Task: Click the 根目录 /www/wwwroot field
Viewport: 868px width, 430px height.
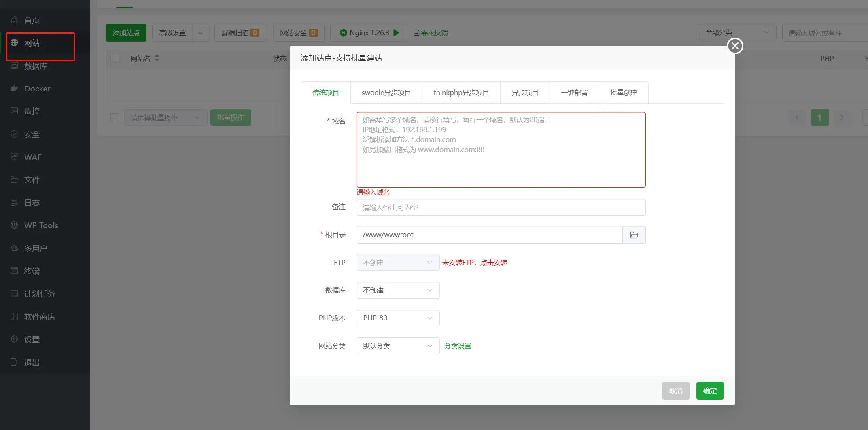Action: pos(489,235)
